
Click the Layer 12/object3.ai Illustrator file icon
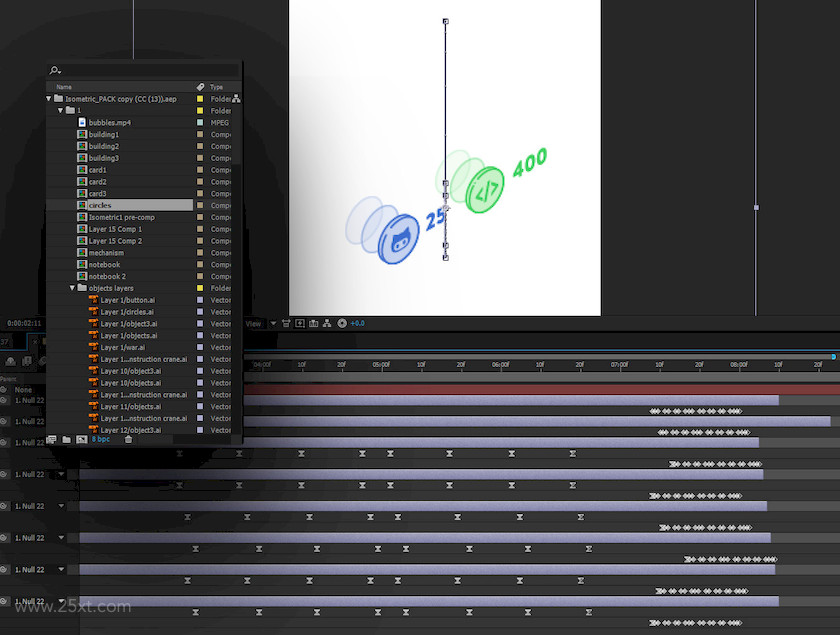[94, 430]
